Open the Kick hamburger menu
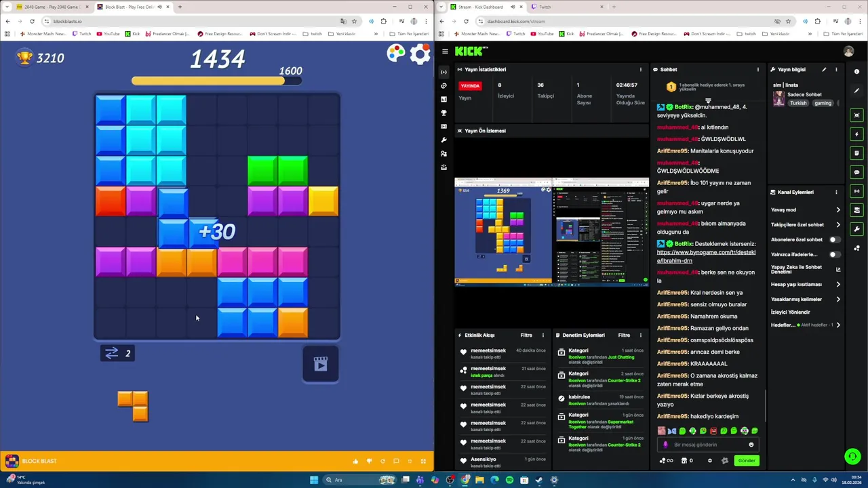Image resolution: width=868 pixels, height=488 pixels. click(x=445, y=51)
